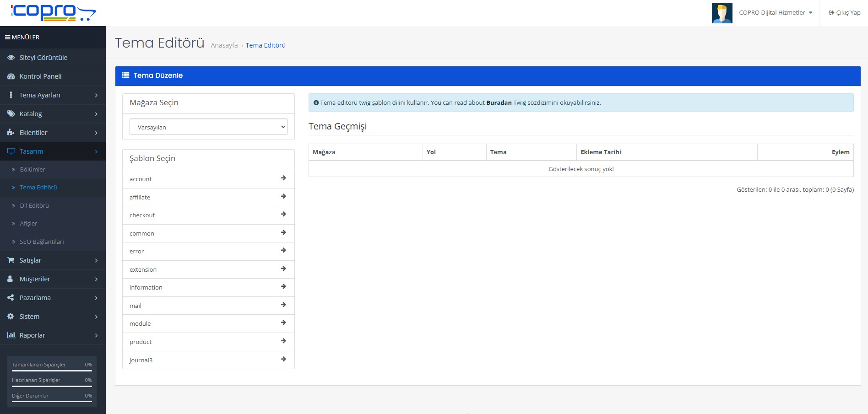
Task: Click the COPRO logo in header
Action: tap(53, 13)
